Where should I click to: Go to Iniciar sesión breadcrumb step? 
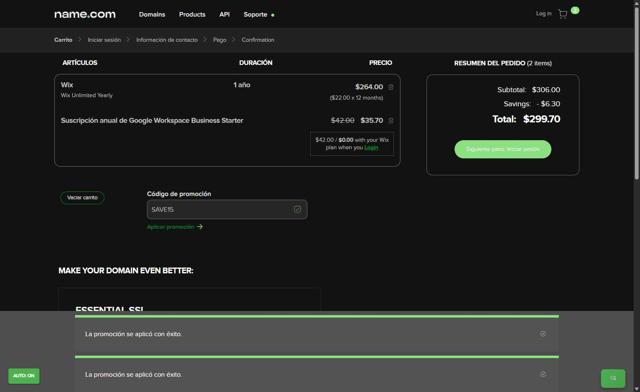coord(104,40)
